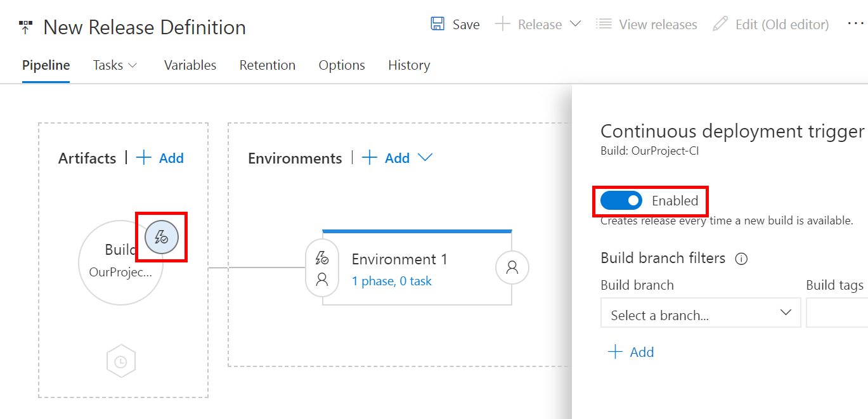Open pre-deployment conditions for Environment 1
The image size is (868, 419).
[x=322, y=259]
